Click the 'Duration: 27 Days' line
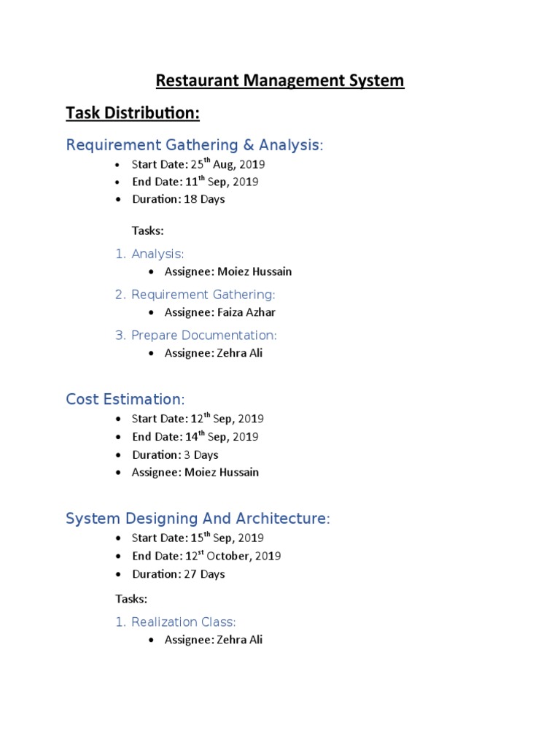Image resolution: width=560 pixels, height=747 pixels. point(179,574)
